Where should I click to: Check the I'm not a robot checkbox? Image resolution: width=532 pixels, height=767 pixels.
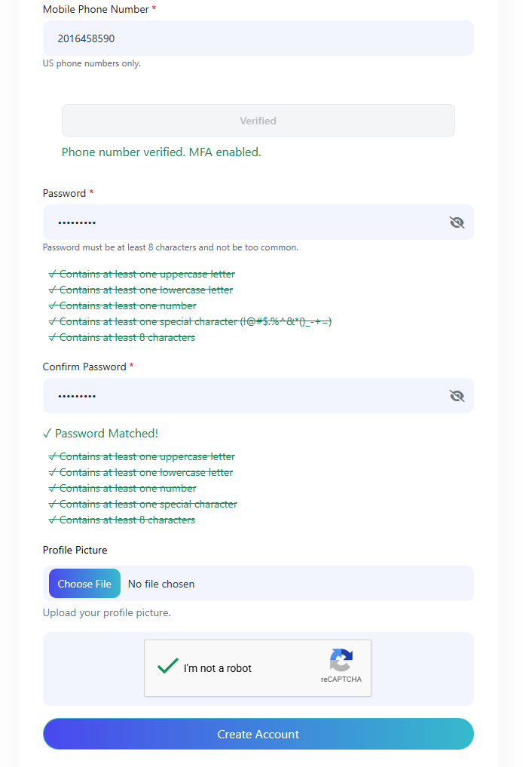167,666
